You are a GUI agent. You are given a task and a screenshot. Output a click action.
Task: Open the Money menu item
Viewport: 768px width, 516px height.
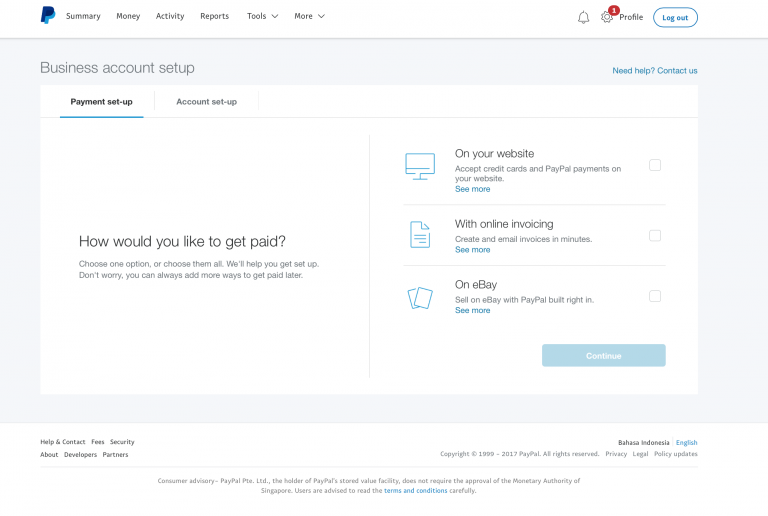point(128,16)
